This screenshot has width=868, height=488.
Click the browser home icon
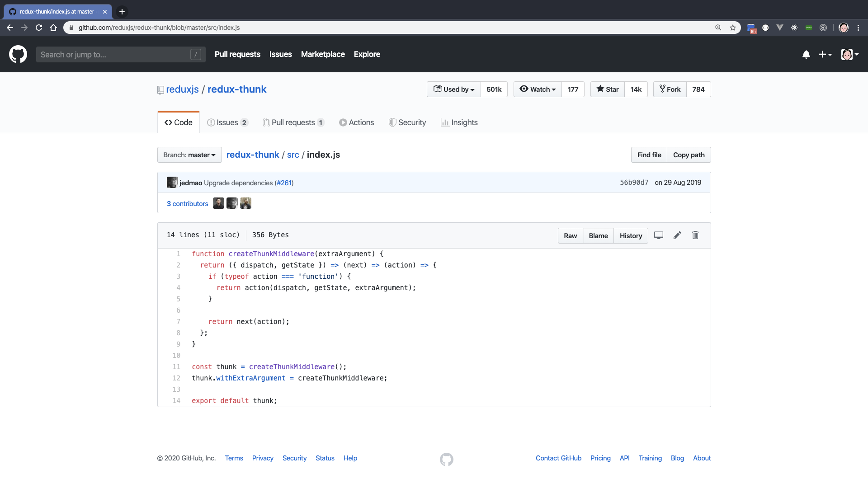[x=53, y=28]
